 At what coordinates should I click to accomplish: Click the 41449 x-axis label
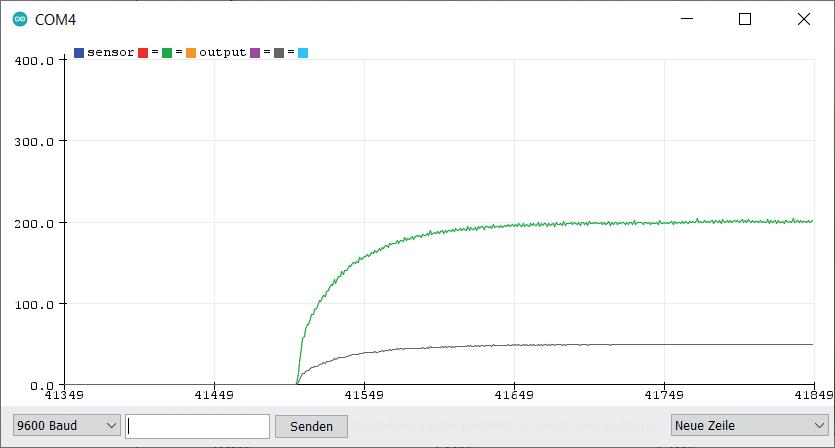click(214, 395)
